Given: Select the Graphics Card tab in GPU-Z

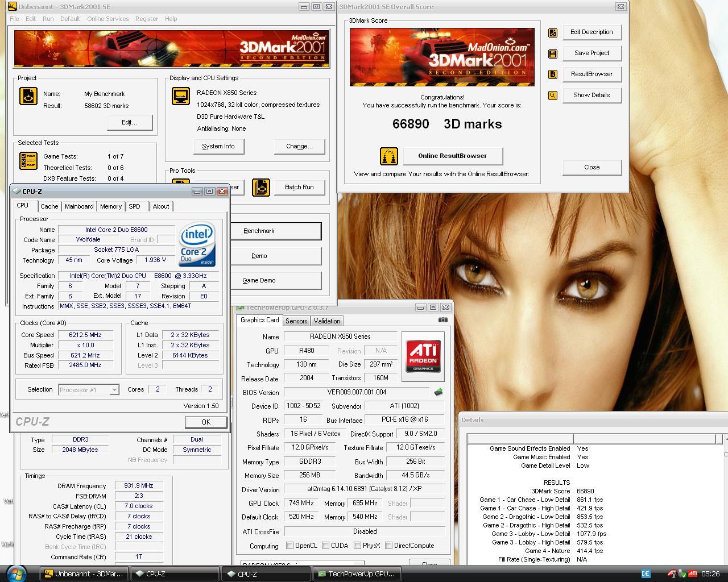Looking at the screenshot, I should [x=260, y=320].
